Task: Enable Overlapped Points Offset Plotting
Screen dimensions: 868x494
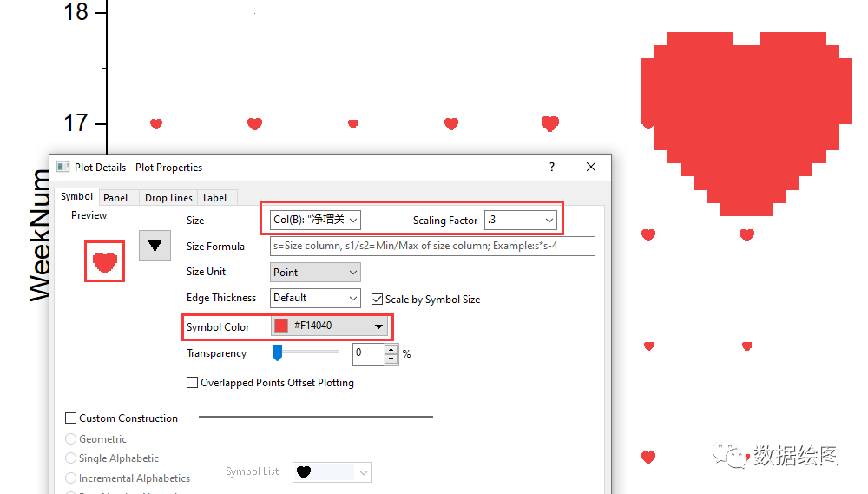Action: click(x=192, y=383)
